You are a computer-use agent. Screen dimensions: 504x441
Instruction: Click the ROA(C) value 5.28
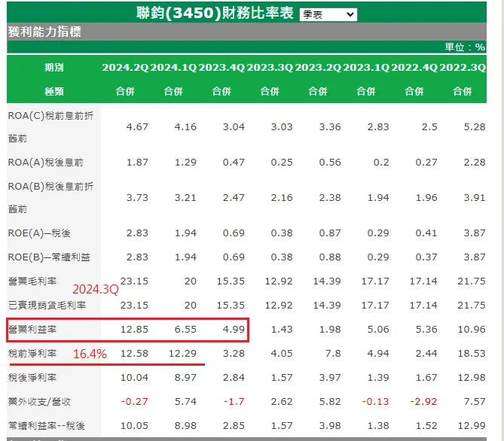coord(475,127)
